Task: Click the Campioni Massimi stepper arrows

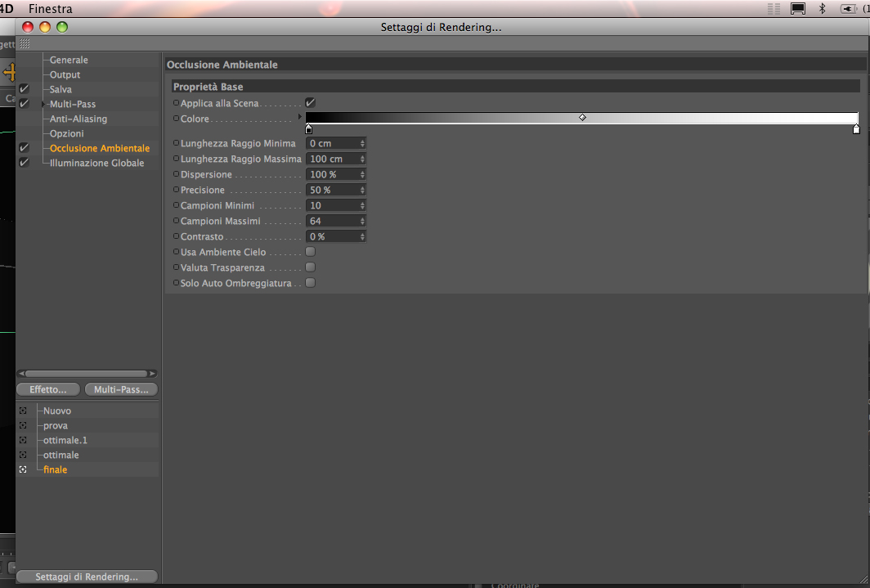Action: (362, 221)
